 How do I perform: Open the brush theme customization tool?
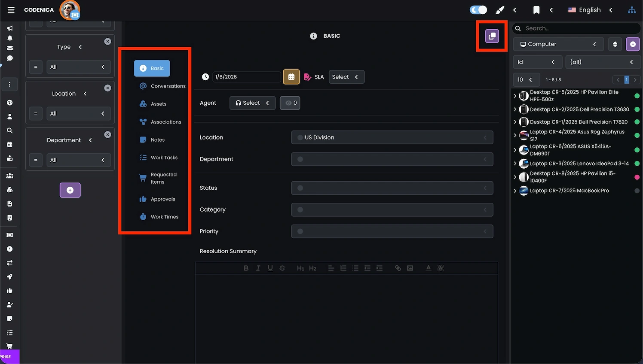point(499,9)
